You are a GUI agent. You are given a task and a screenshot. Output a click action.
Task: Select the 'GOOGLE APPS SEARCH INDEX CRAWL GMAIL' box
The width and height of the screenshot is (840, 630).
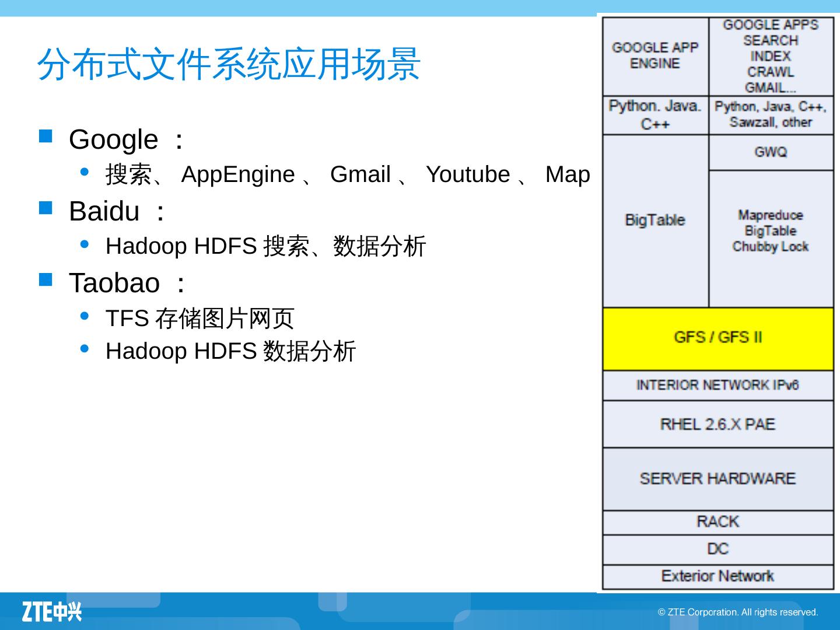(771, 57)
